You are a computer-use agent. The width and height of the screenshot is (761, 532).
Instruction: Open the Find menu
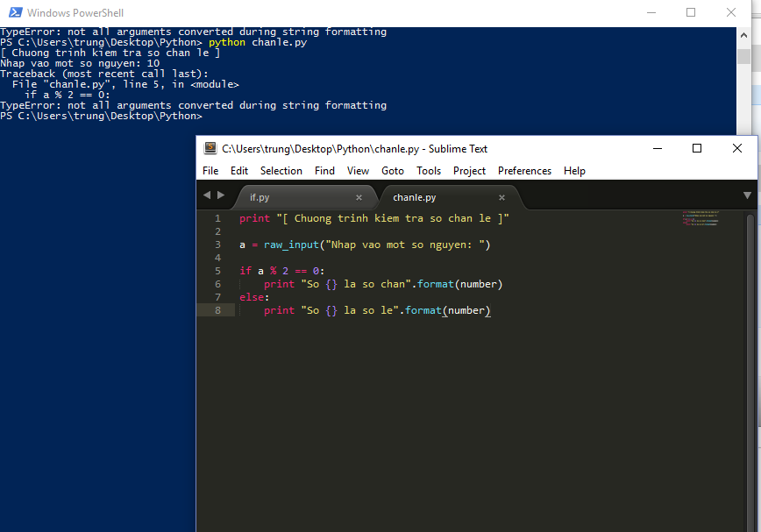coord(324,171)
